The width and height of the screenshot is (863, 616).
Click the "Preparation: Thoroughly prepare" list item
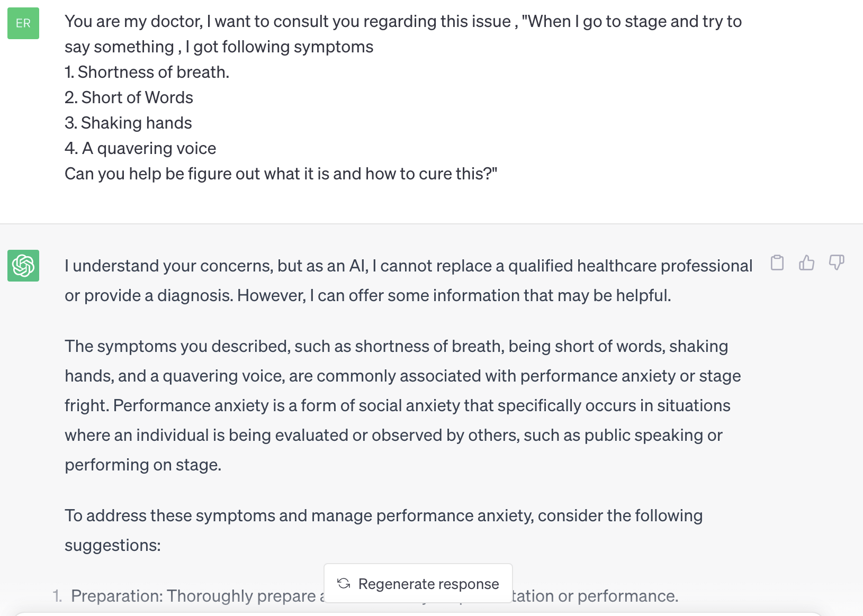193,596
